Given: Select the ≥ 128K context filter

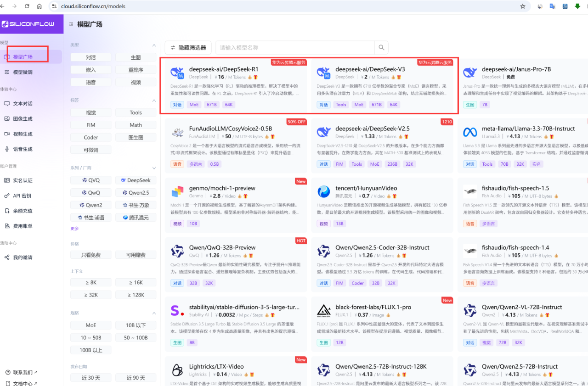Looking at the screenshot, I should point(136,295).
